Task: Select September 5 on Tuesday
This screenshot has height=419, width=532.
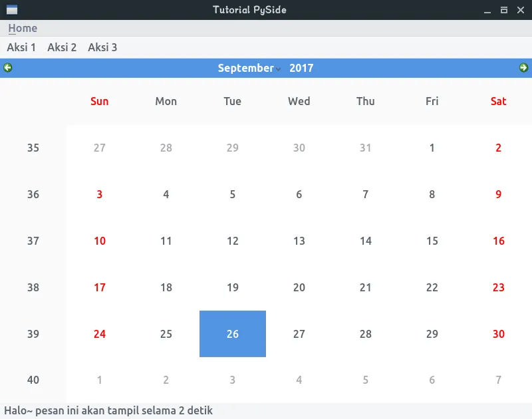Action: click(232, 194)
